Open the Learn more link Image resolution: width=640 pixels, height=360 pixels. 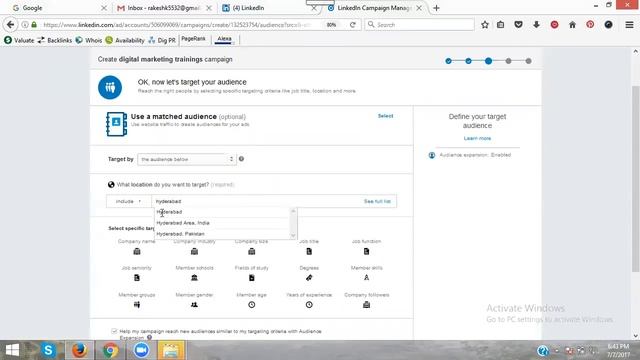[477, 138]
